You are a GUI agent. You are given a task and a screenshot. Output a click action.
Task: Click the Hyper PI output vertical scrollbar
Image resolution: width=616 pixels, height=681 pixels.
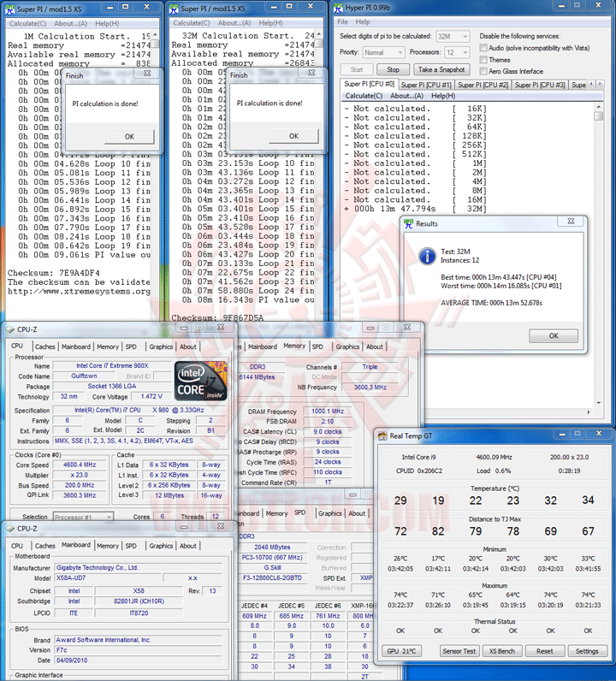point(599,254)
